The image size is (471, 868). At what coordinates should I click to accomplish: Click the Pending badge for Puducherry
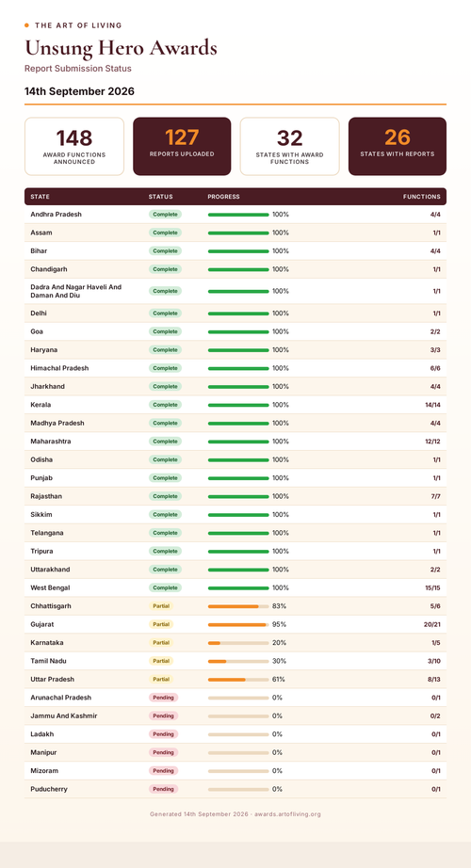pos(164,789)
